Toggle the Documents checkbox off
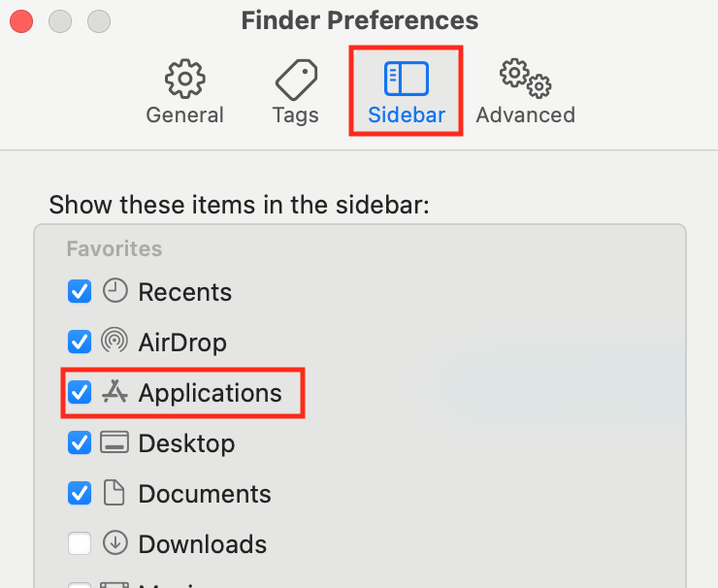The width and height of the screenshot is (718, 588). 80,493
